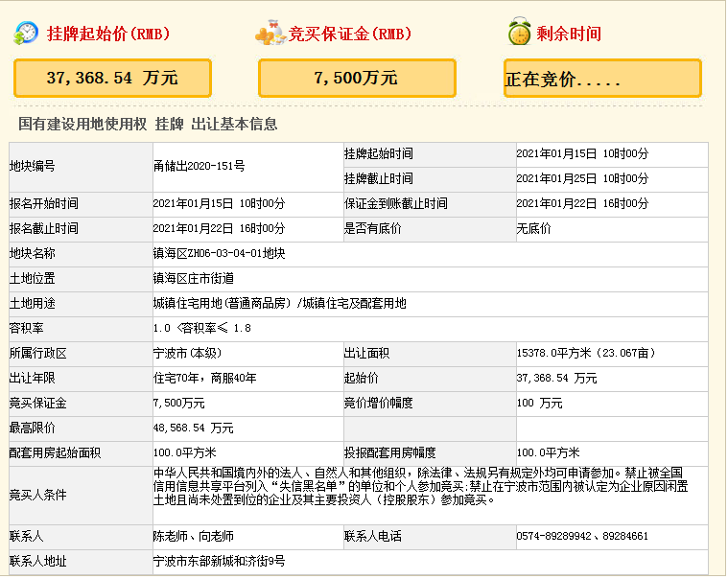Click the land location 镇海区庄市街道

[x=194, y=278]
